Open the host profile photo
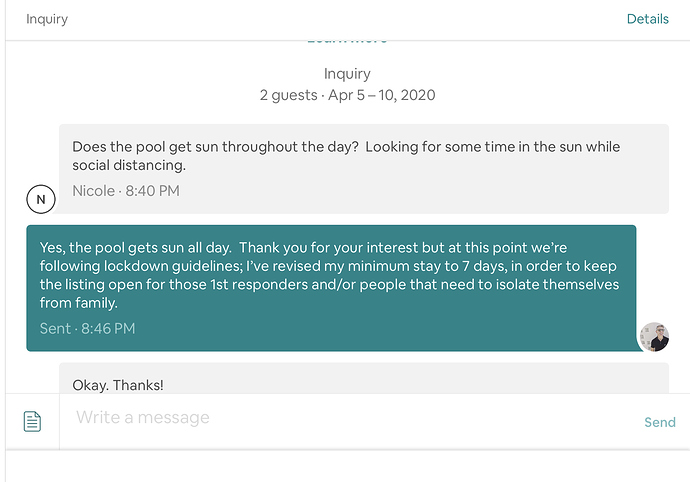The image size is (690, 482). [654, 338]
